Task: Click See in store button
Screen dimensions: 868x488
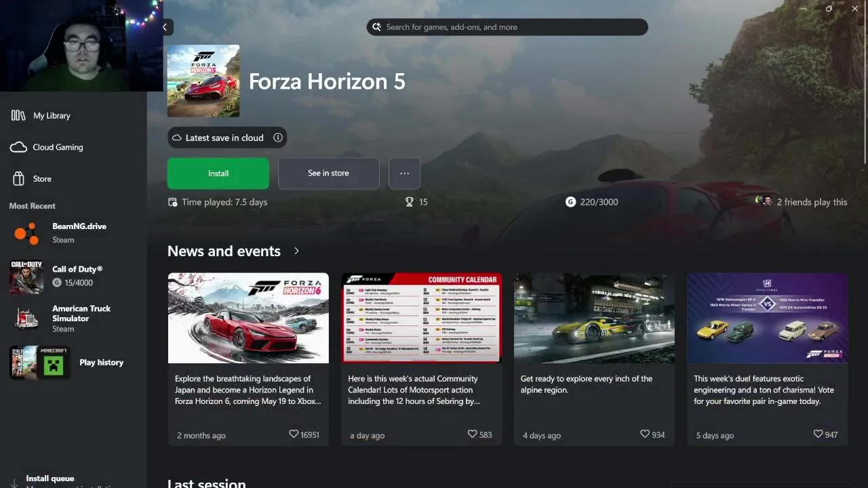Action: tap(328, 174)
